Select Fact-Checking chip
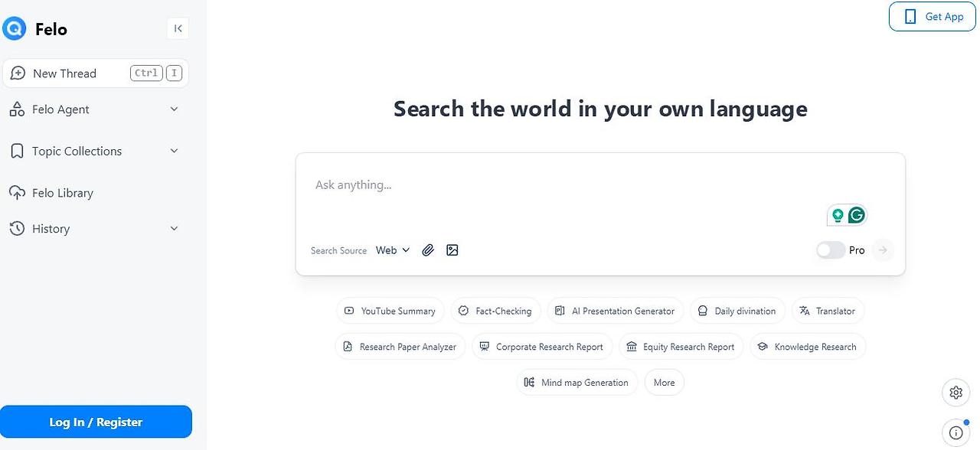 [495, 311]
